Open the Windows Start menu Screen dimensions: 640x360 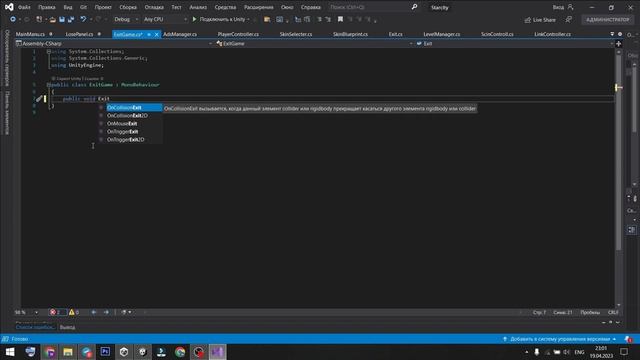pyautogui.click(x=10, y=352)
